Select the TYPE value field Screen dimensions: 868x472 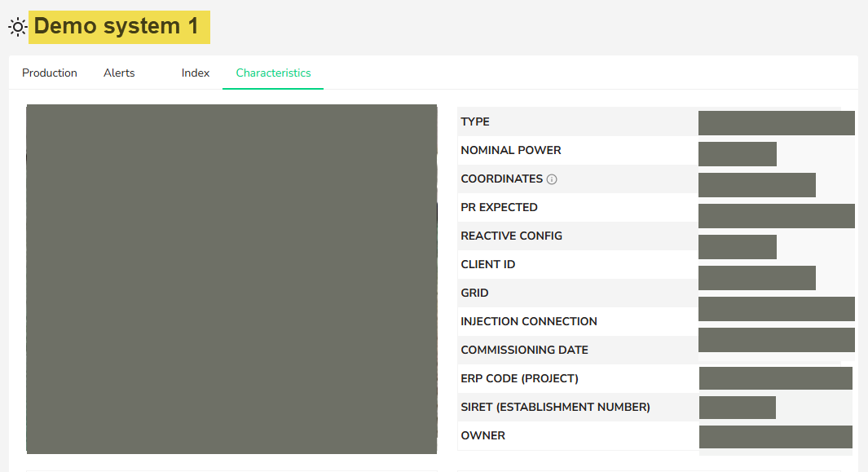[775, 122]
